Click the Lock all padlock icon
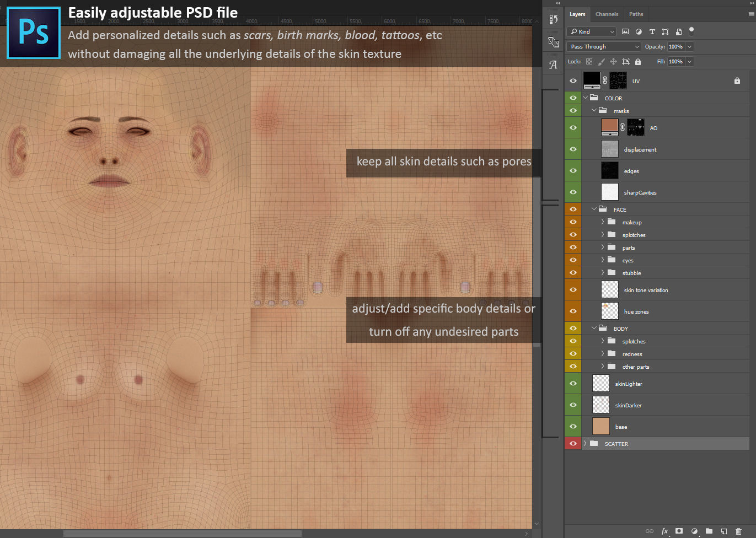Image resolution: width=756 pixels, height=538 pixels. (x=638, y=62)
